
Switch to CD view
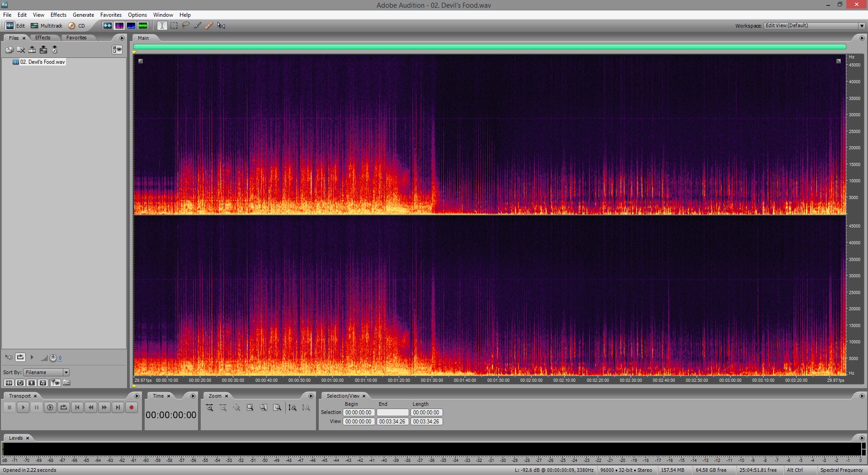(77, 26)
